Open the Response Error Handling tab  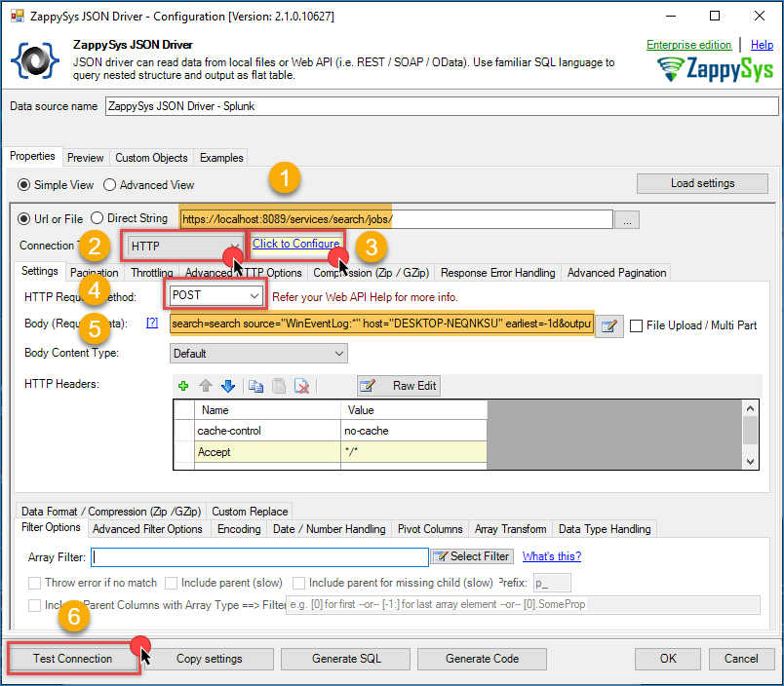coord(497,272)
